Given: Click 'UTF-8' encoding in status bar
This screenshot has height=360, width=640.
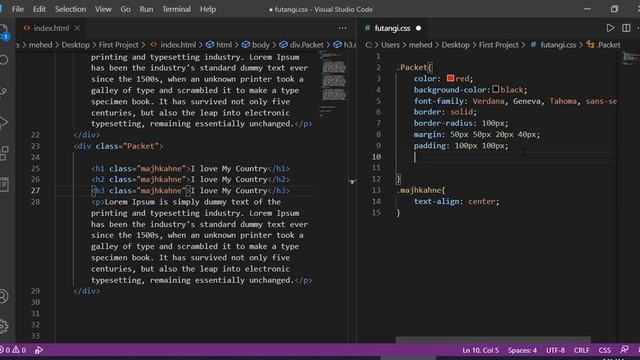Looking at the screenshot, I should [556, 350].
